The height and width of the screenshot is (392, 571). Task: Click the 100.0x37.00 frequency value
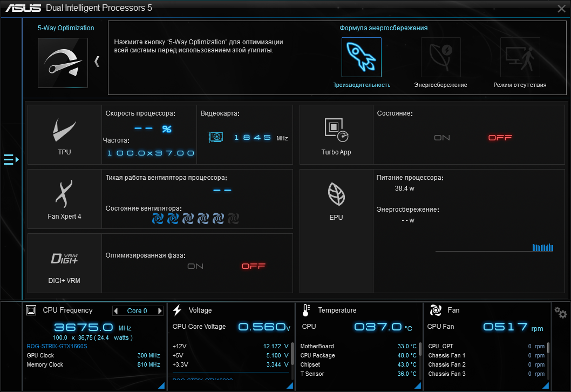coord(151,153)
